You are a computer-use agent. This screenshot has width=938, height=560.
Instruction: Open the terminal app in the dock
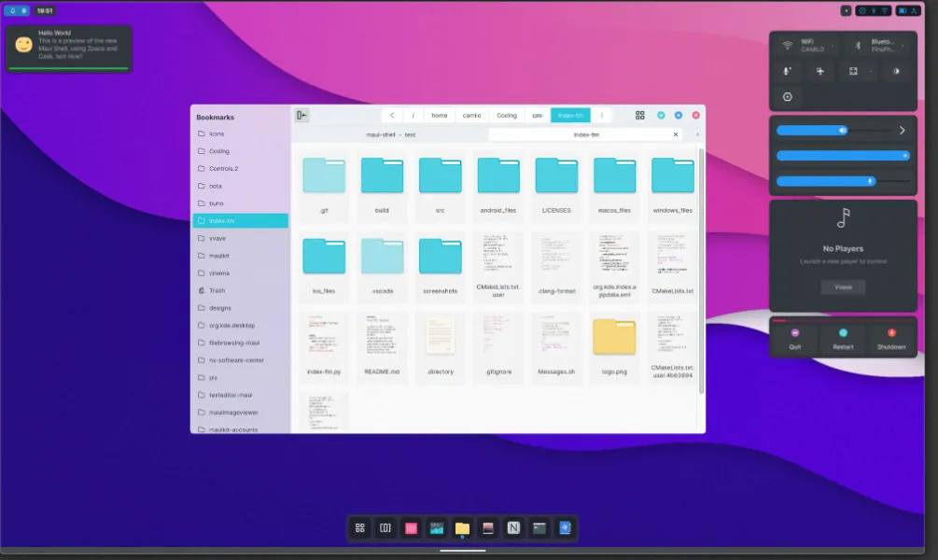click(x=539, y=527)
